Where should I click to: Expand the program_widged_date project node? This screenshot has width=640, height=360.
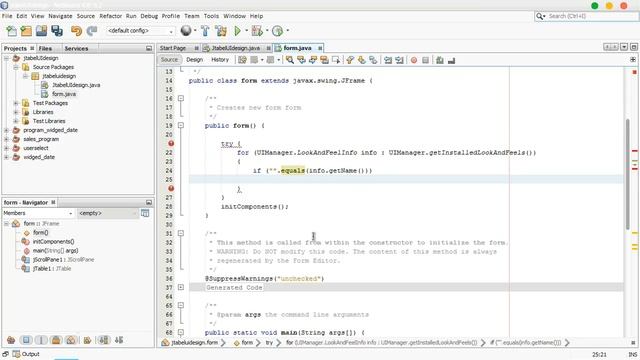click(6, 130)
